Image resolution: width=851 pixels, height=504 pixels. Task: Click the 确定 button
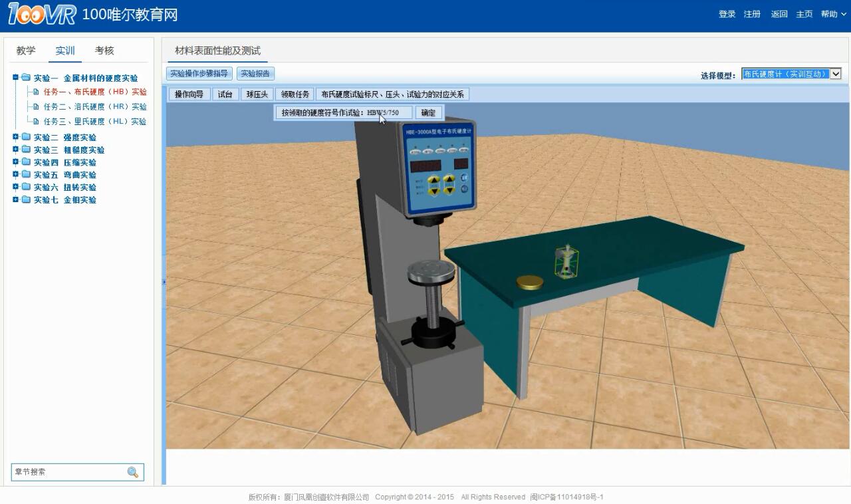tap(429, 112)
